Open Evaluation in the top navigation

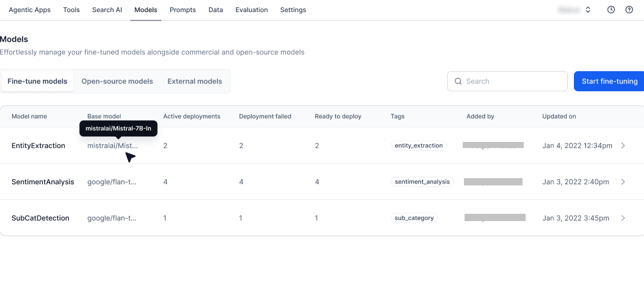click(251, 10)
